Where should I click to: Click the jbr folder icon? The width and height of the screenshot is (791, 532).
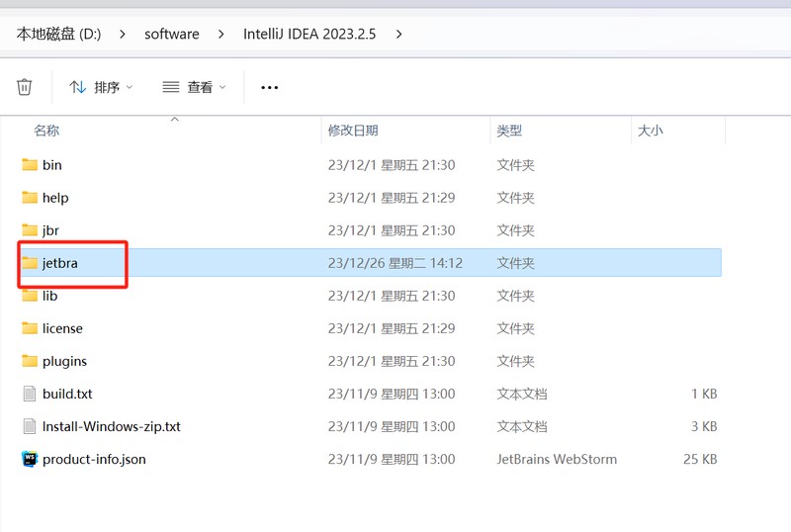click(x=30, y=230)
